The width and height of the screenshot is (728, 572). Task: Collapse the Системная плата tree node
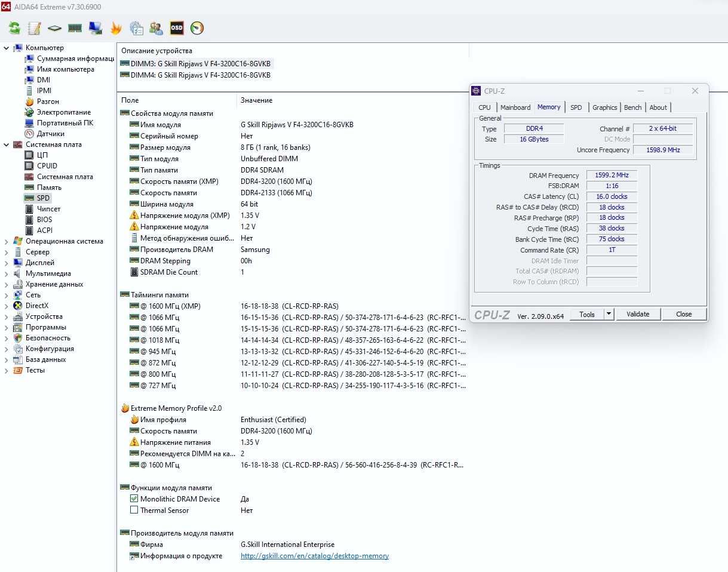pos(7,144)
